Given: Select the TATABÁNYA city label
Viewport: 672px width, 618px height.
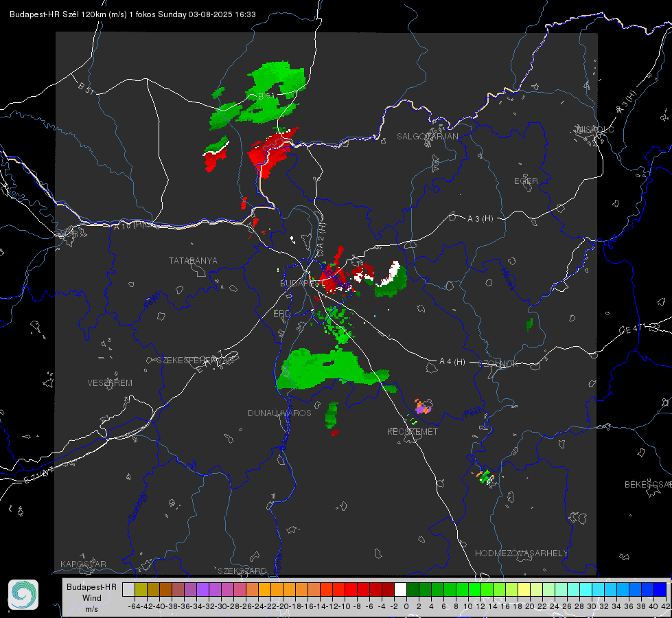Looking at the screenshot, I should pos(193,260).
